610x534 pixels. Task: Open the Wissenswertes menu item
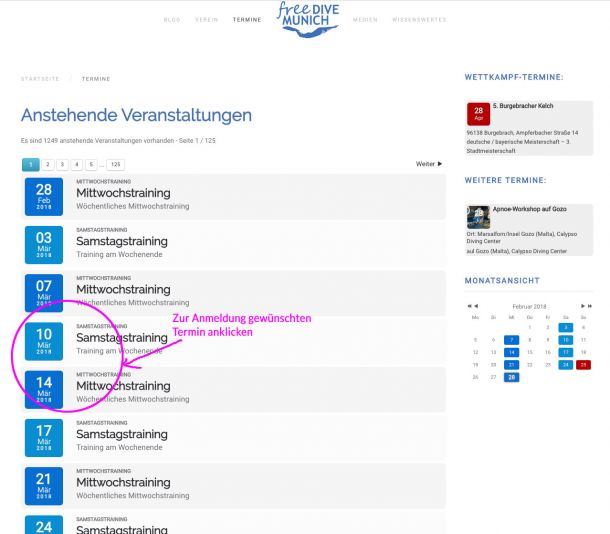[419, 20]
